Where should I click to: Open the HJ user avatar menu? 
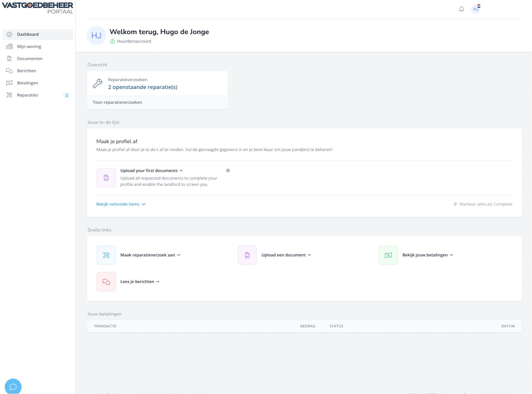pyautogui.click(x=476, y=9)
